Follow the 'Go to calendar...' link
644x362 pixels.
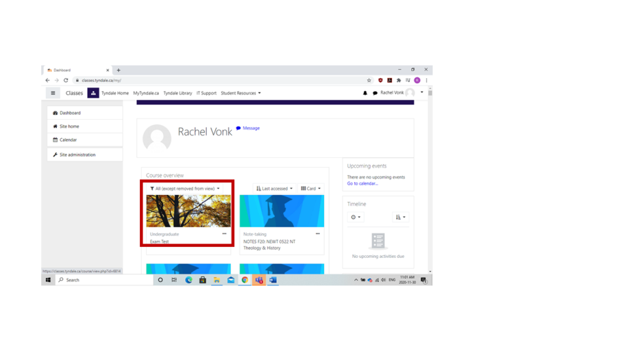click(x=362, y=183)
